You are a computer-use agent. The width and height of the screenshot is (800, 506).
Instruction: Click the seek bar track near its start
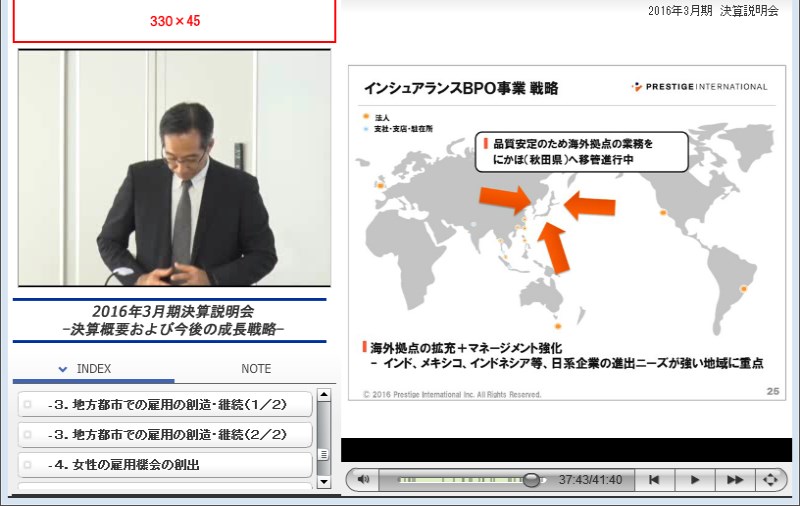(403, 479)
